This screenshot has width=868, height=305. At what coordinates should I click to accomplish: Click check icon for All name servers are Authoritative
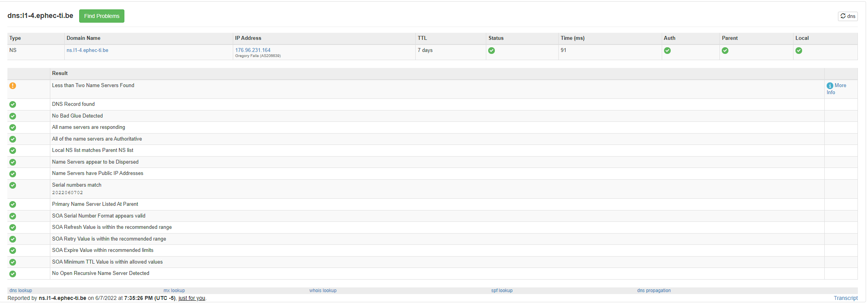13,139
